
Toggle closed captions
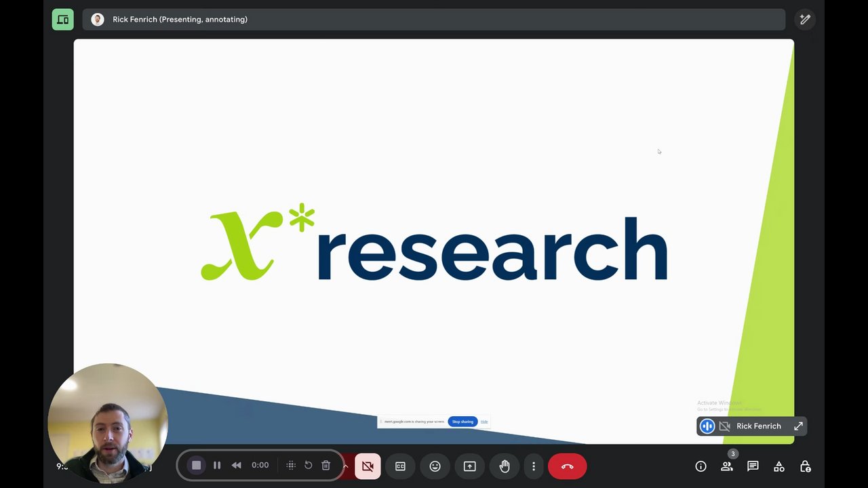click(x=400, y=466)
